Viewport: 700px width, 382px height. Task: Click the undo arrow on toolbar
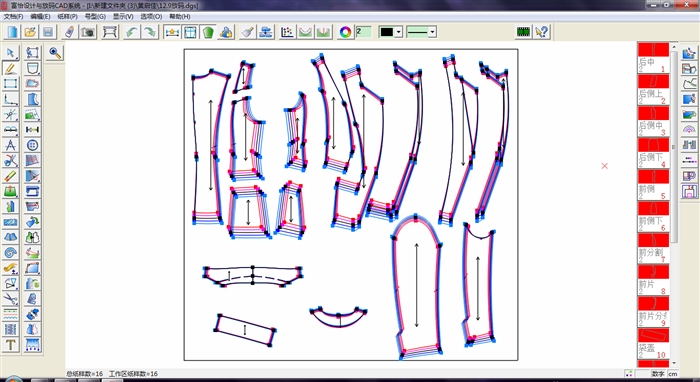tap(131, 32)
